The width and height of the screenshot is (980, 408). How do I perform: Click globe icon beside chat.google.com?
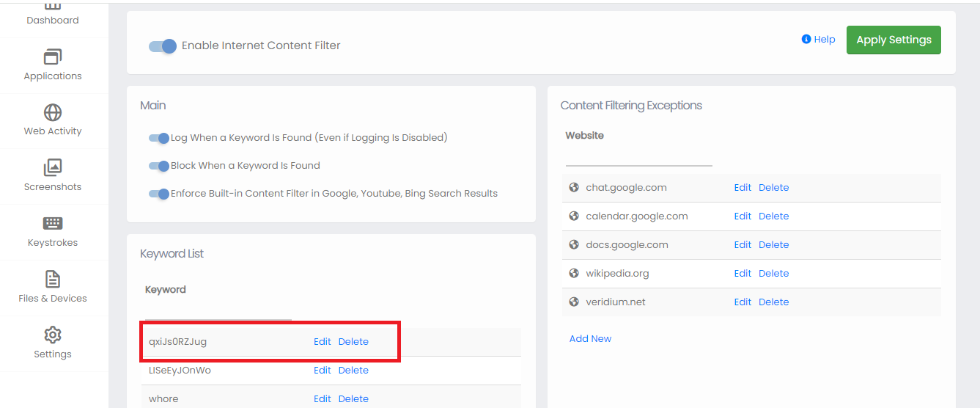coord(574,187)
